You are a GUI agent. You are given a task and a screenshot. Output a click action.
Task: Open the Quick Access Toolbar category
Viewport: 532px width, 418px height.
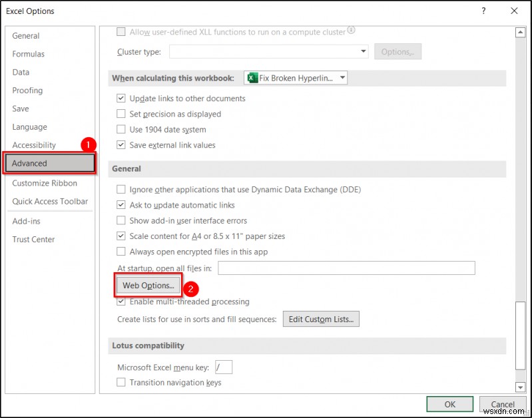(x=50, y=202)
